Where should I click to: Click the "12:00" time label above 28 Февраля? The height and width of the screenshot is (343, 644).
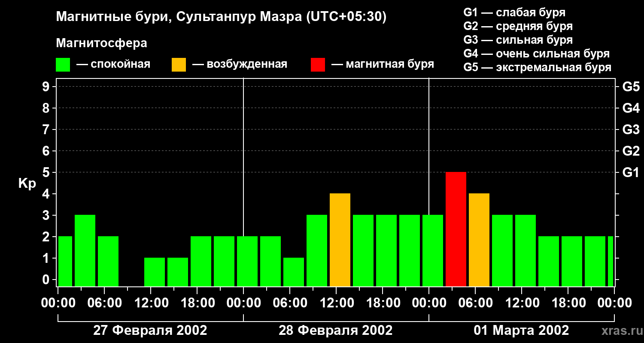coord(336,303)
